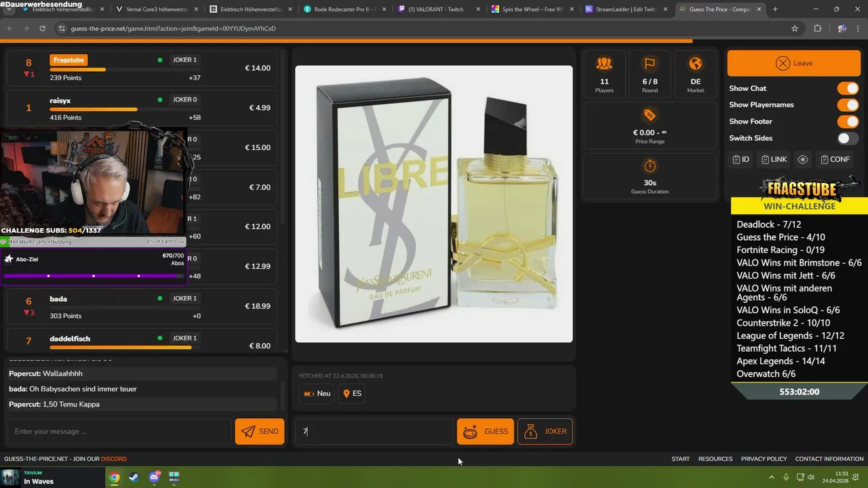The image size is (868, 488).
Task: Toggle the Show Playernames switch
Action: 848,105
